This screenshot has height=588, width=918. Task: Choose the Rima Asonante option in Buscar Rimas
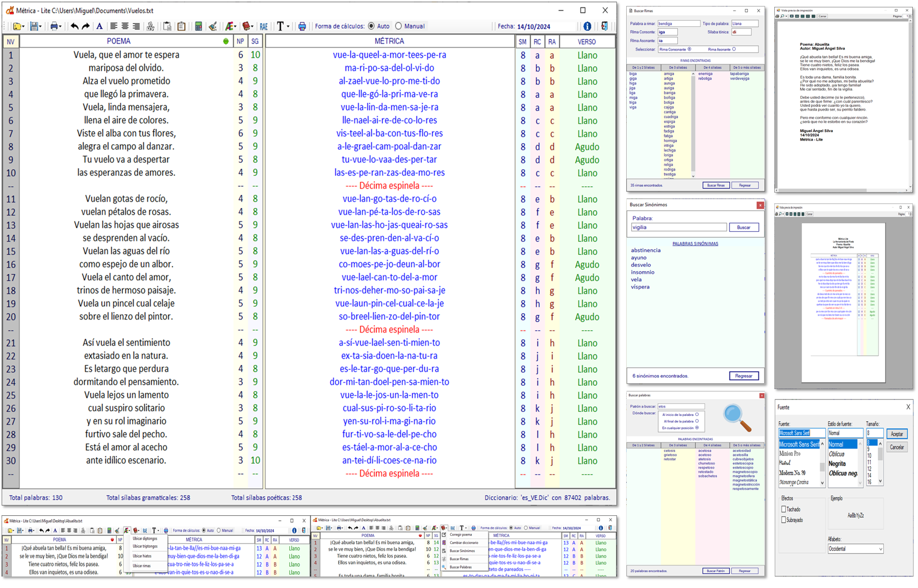coord(734,49)
